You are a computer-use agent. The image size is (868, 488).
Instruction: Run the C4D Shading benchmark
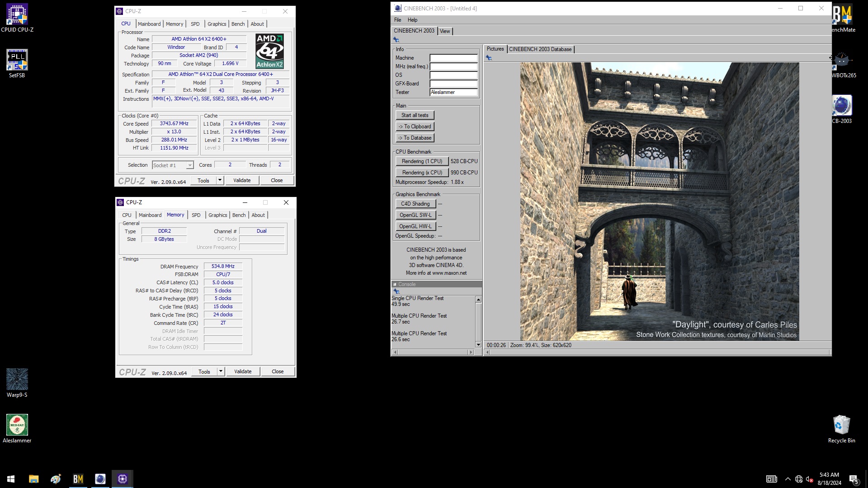coord(415,204)
